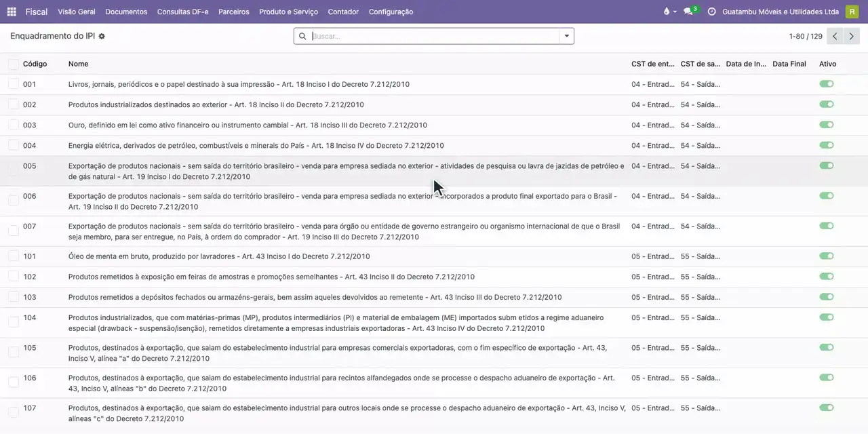Open the debug tools droplet icon
Screen dimensions: 868x434
pyautogui.click(x=669, y=12)
